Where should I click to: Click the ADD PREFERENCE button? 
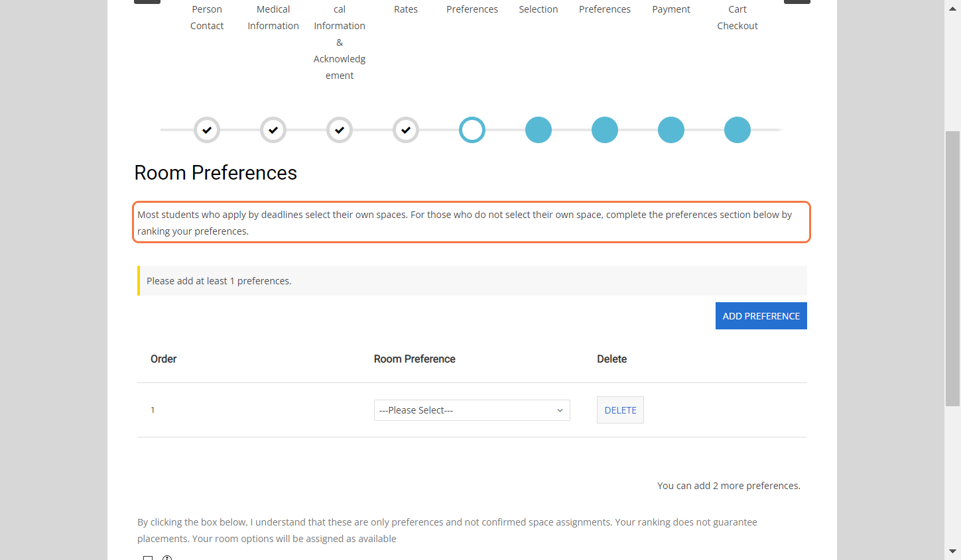761,316
